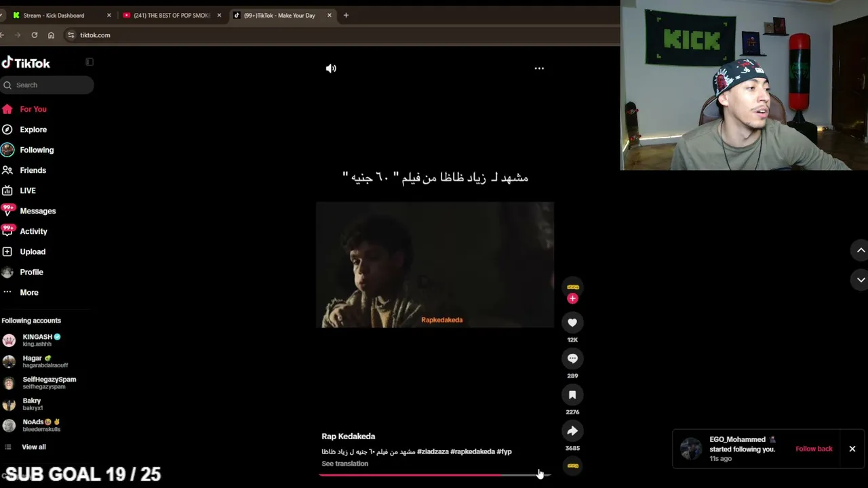The width and height of the screenshot is (868, 488).
Task: Reload the TikTok page
Action: [x=34, y=35]
